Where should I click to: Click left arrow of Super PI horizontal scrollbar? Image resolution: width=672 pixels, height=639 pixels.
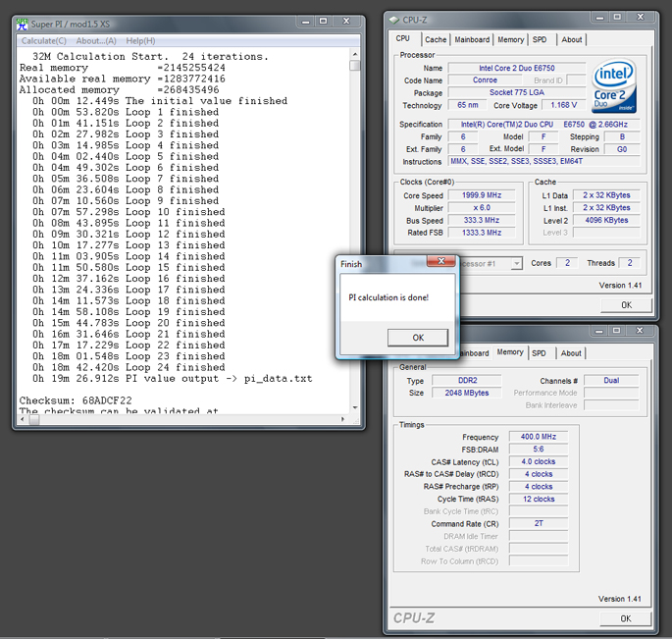coord(23,419)
